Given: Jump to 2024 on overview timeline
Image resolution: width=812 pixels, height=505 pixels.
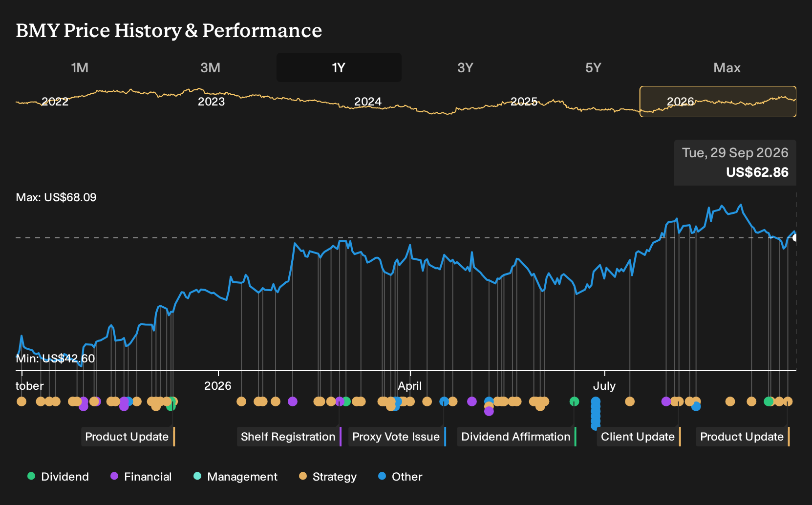Looking at the screenshot, I should tap(367, 102).
